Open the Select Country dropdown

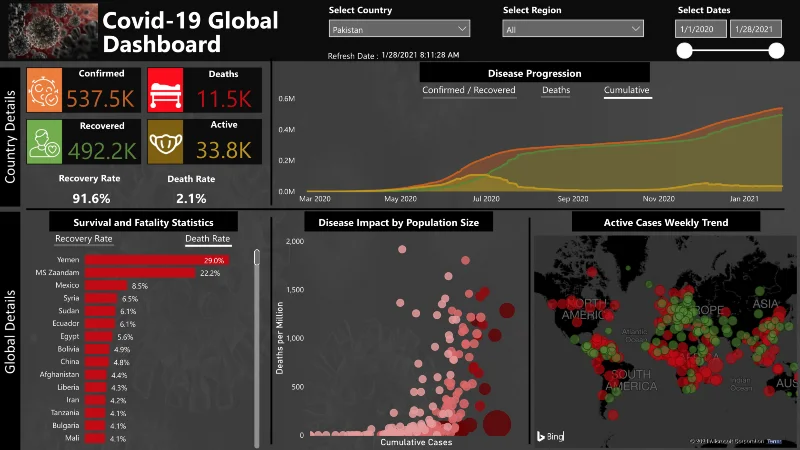coord(399,29)
